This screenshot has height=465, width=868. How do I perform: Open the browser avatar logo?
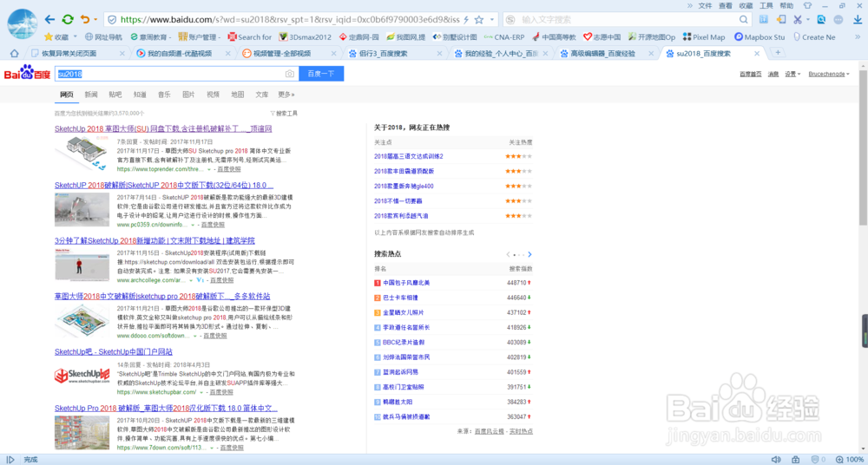(23, 23)
